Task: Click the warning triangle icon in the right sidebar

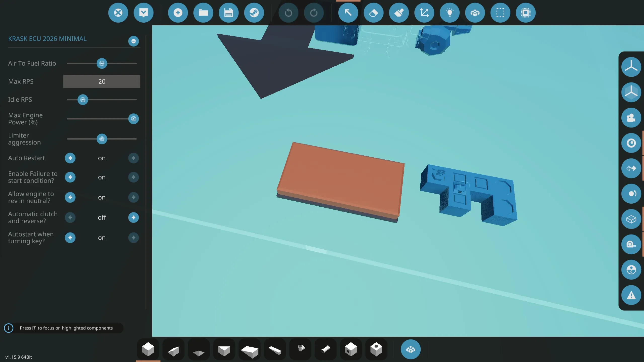Action: (631, 295)
